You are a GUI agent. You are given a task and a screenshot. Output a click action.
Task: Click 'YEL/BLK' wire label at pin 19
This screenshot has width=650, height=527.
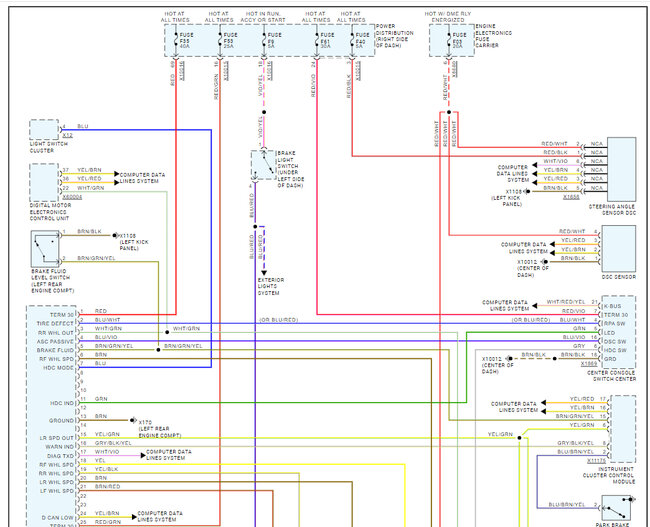click(107, 469)
